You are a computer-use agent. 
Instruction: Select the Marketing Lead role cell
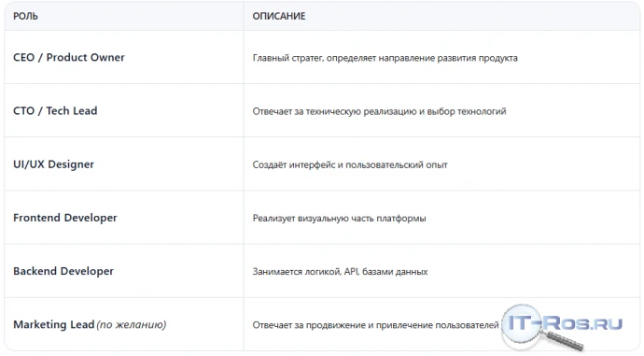tap(124, 324)
